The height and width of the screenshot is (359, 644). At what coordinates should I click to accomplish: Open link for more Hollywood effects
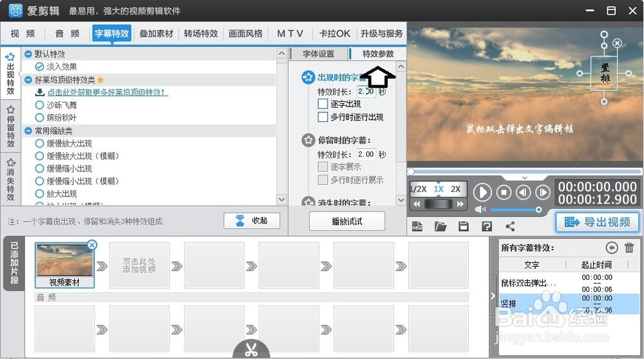pos(108,92)
